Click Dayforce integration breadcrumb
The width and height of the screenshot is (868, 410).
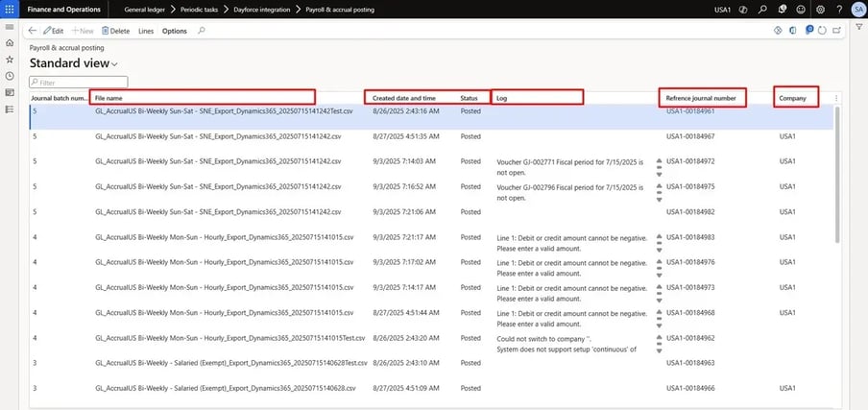tap(261, 10)
